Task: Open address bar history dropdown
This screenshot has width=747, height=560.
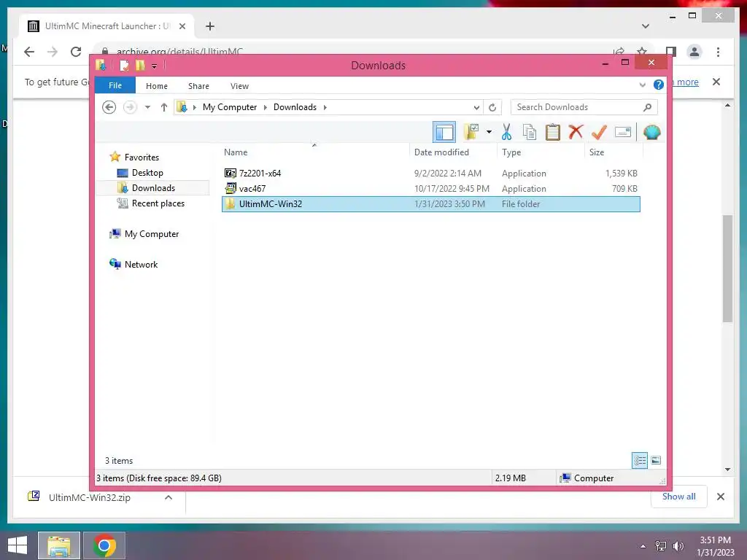Action: pos(476,107)
